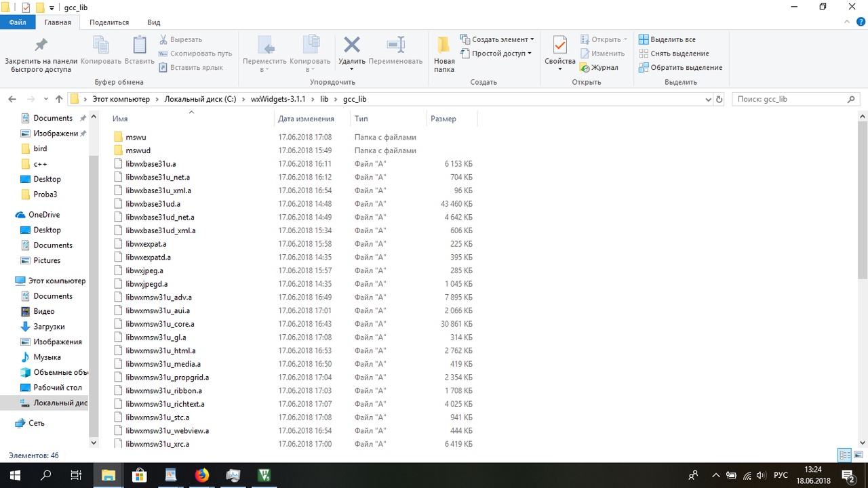This screenshot has height=488, width=868.
Task: Click wxWidgets-3.1.1 in address path
Action: (x=278, y=99)
